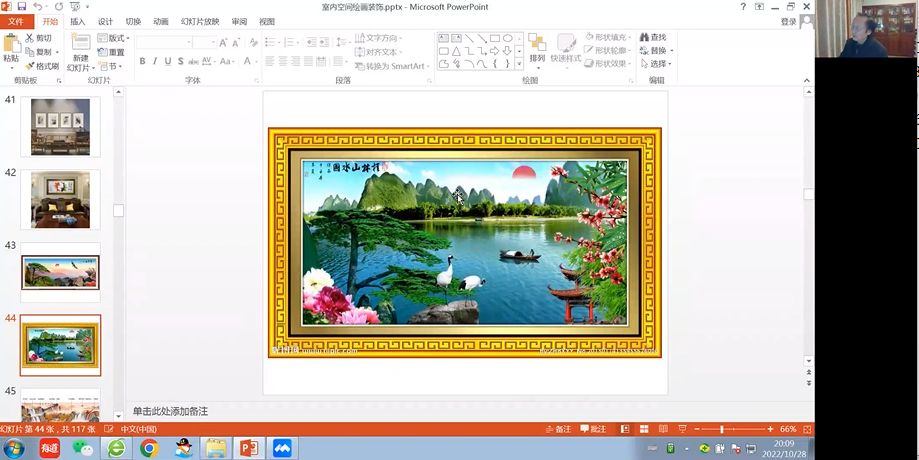
Task: Click the Save icon in quick access toolbar
Action: click(22, 7)
